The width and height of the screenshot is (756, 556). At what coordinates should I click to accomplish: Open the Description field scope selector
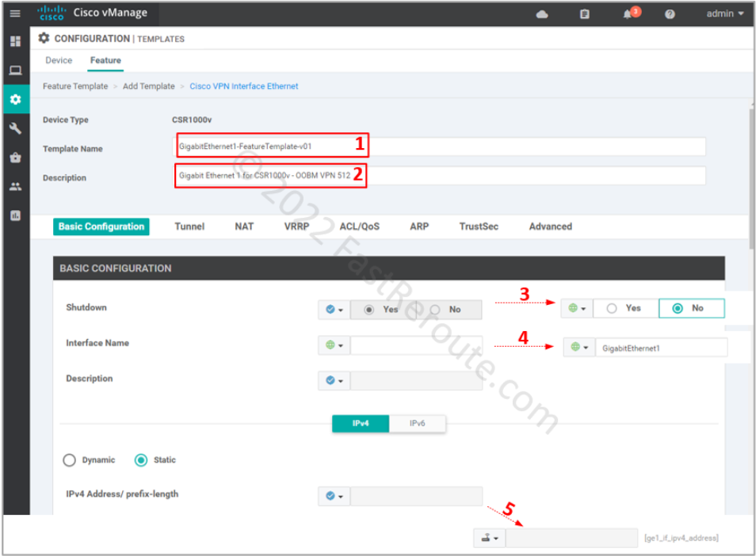[x=334, y=381]
